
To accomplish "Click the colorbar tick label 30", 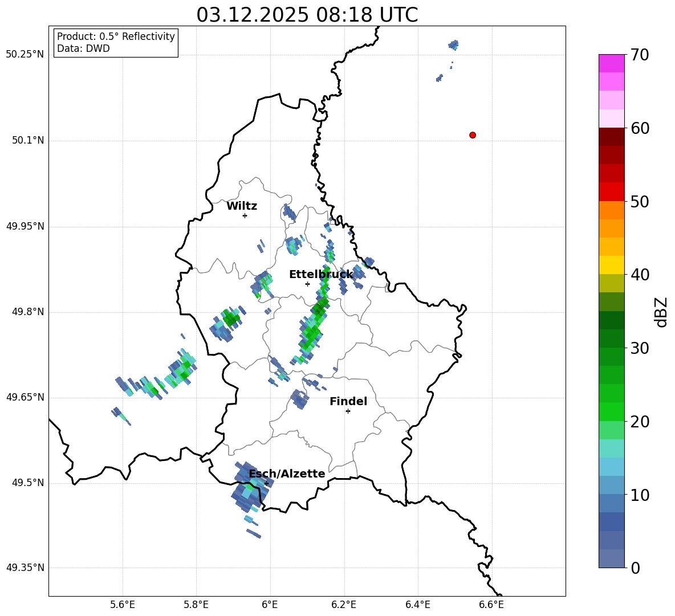I will tap(640, 348).
